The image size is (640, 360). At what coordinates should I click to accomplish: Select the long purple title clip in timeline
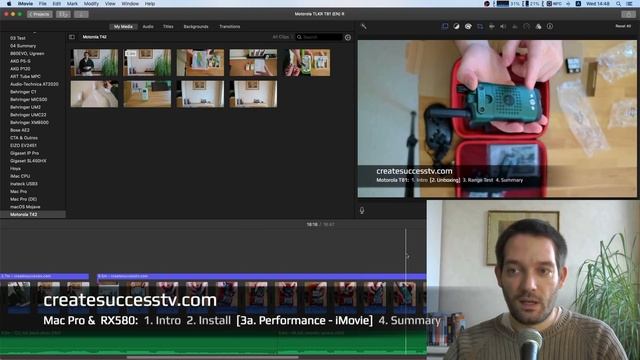click(262, 276)
